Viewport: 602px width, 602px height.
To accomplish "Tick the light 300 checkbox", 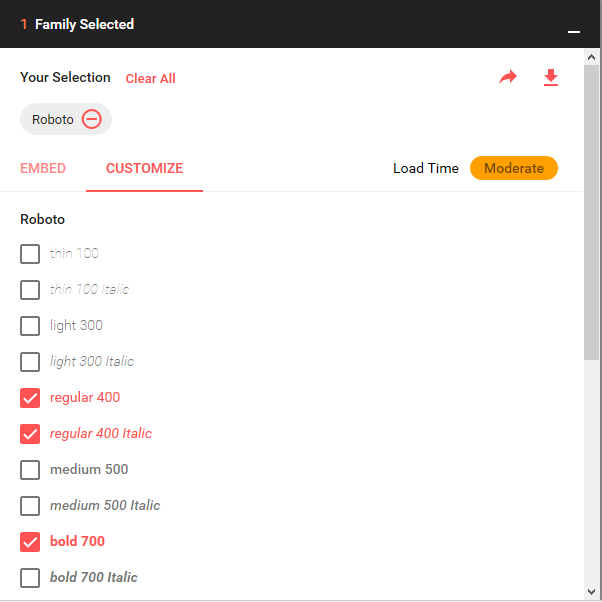I will [x=30, y=326].
